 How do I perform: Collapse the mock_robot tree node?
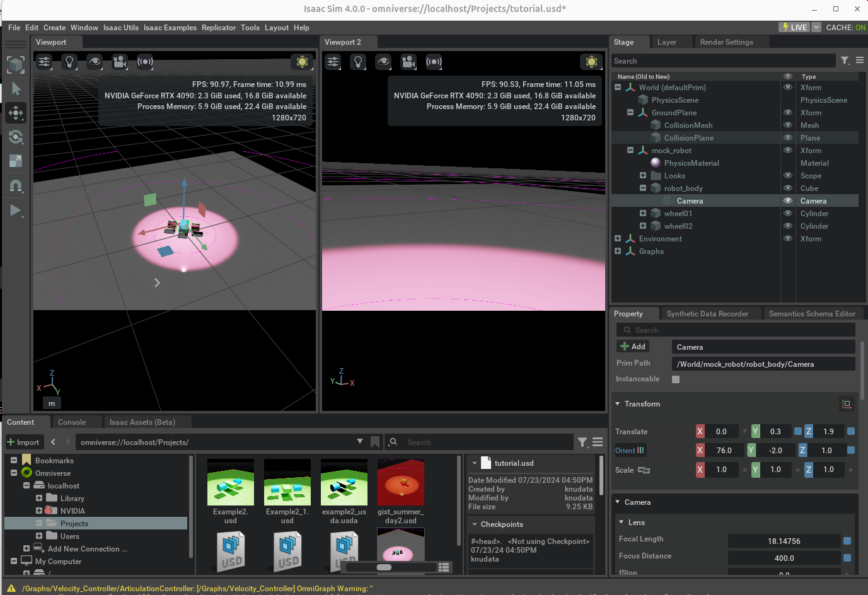630,151
